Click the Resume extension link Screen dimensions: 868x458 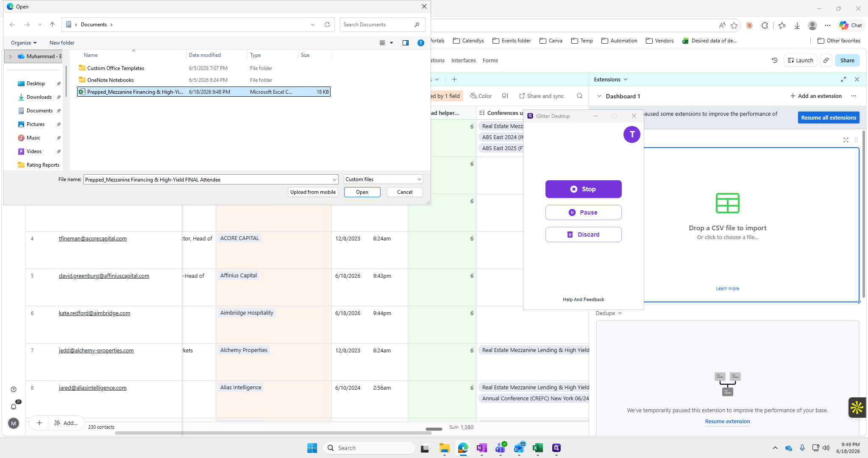click(727, 421)
